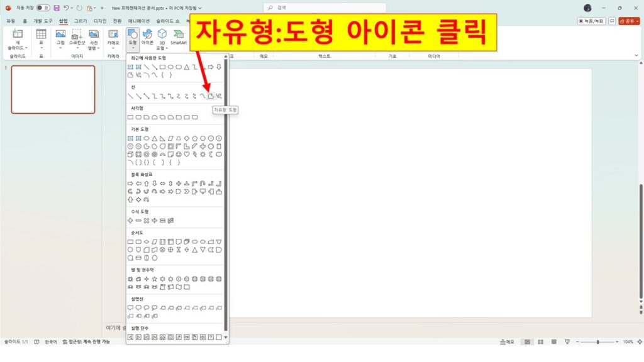The image size is (644, 362).
Task: Choose the multiply sign equation shape
Action: (146, 221)
